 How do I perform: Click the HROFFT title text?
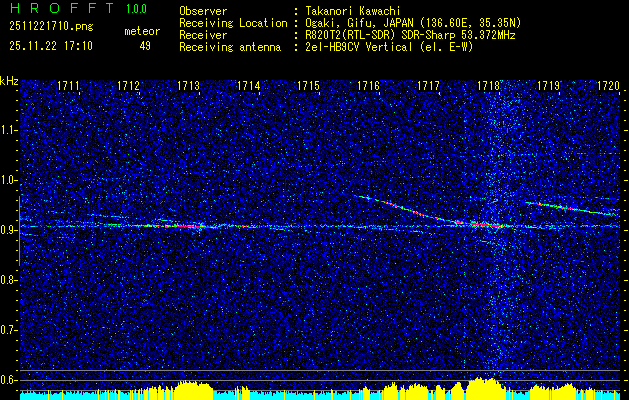[62, 8]
